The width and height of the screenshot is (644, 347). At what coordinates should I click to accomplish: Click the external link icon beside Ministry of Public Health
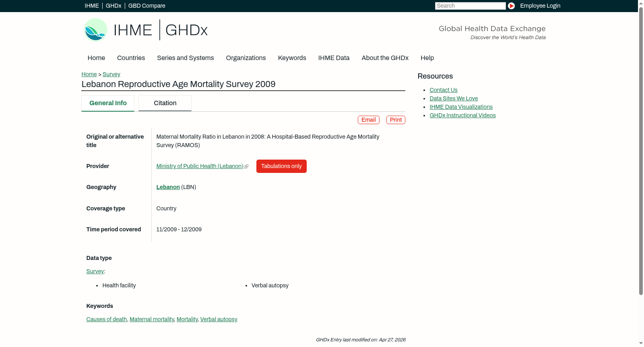(246, 166)
